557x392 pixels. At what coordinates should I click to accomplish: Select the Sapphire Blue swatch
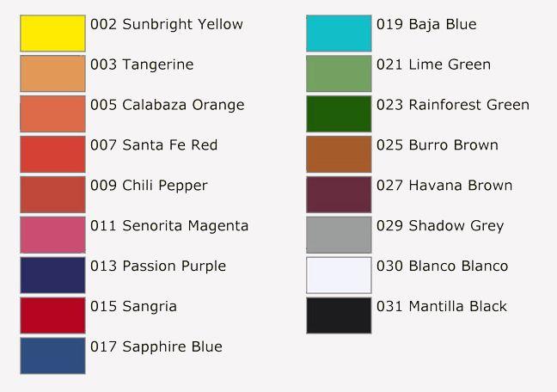tap(52, 356)
